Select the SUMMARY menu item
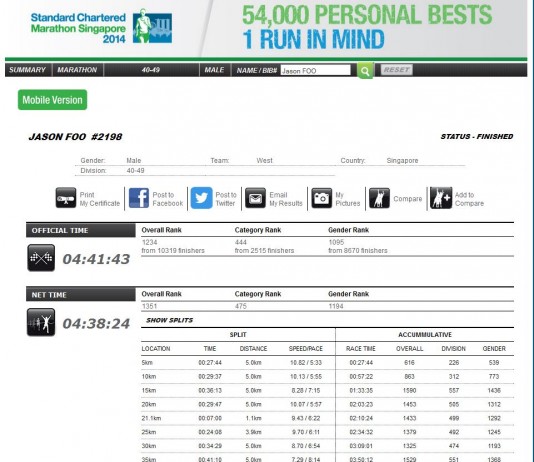Screen dimensions: 534x462 pyautogui.click(x=28, y=70)
